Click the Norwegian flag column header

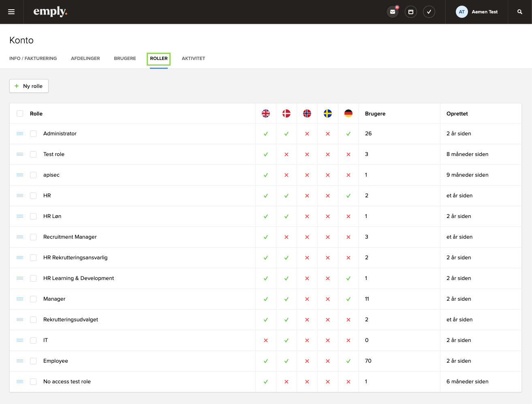tap(307, 113)
